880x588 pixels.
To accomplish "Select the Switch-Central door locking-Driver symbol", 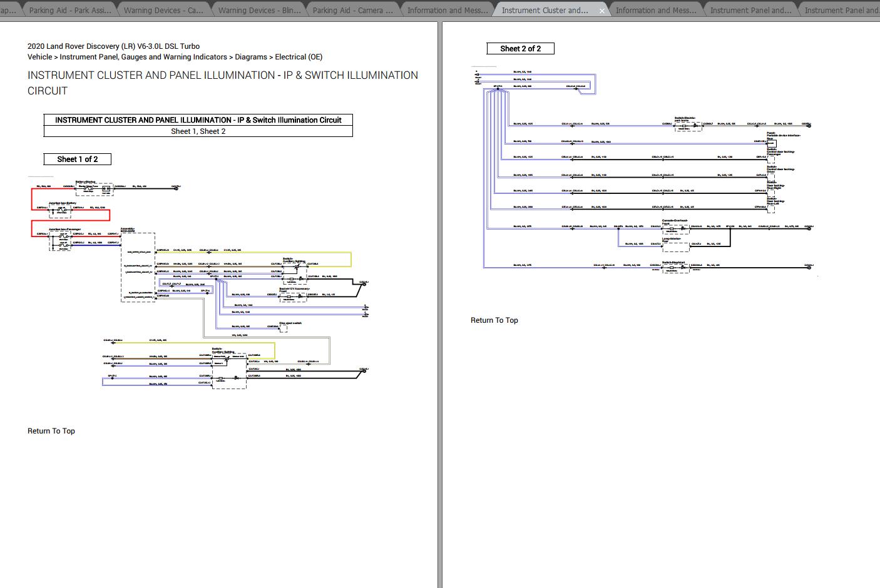I will (771, 178).
